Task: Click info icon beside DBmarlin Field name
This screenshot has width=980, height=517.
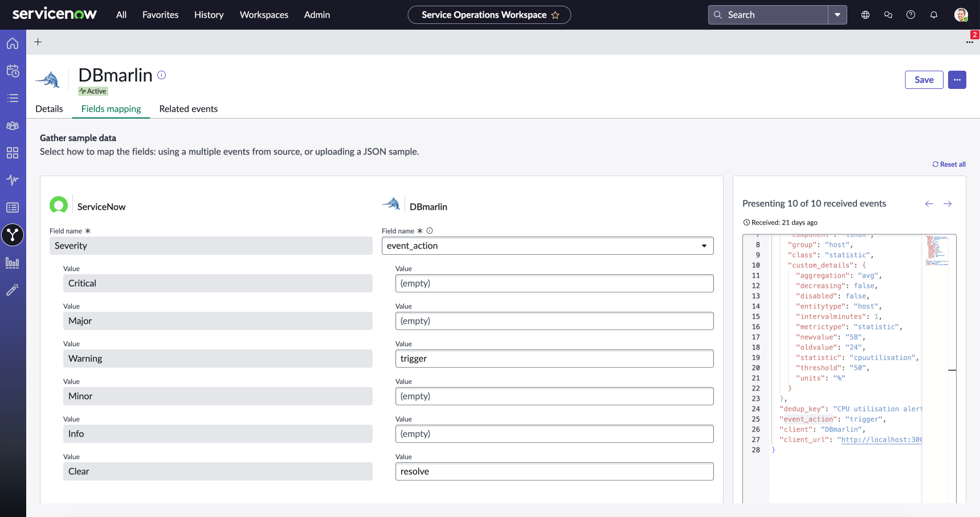Action: pyautogui.click(x=430, y=231)
